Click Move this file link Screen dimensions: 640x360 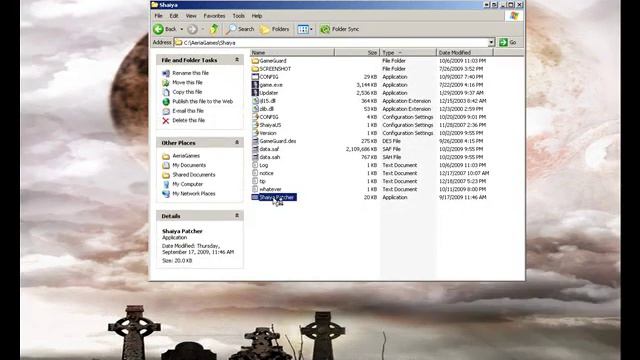coord(187,82)
